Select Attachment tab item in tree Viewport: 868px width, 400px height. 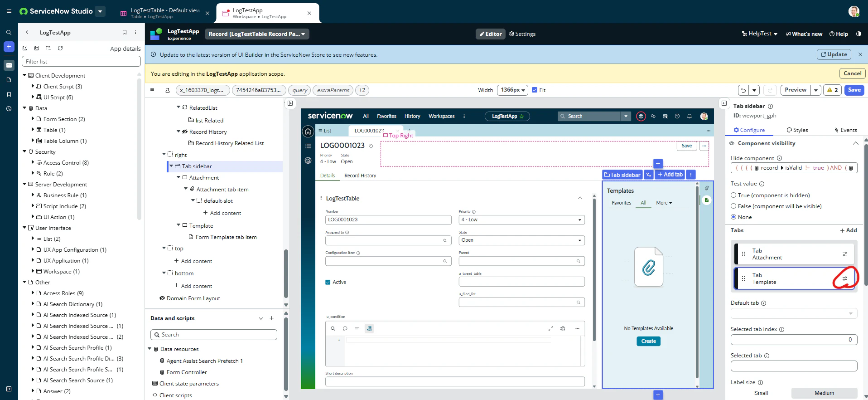222,190
